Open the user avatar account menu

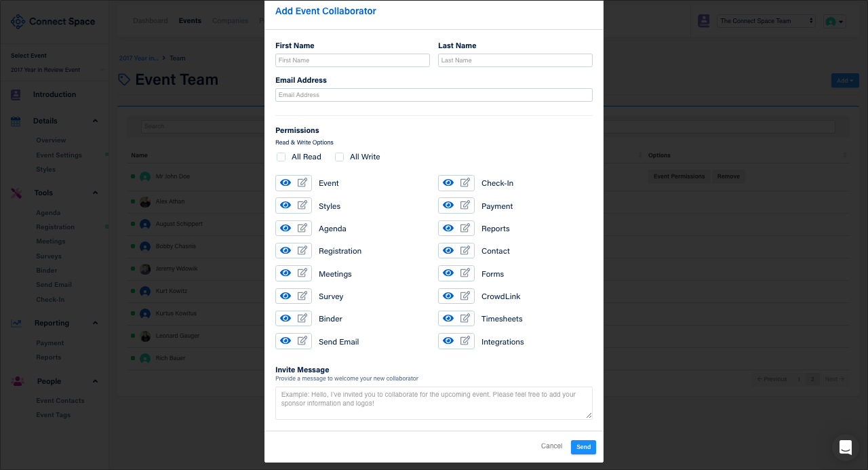pos(834,22)
